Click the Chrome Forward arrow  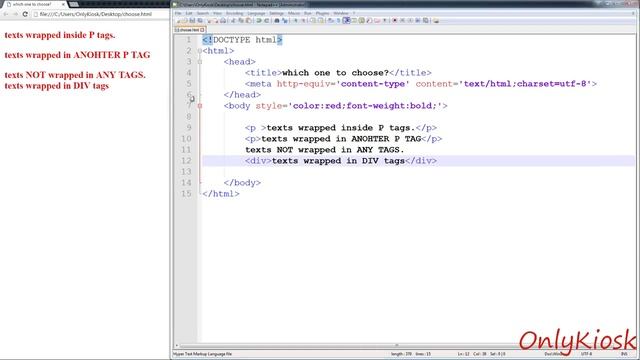[x=15, y=14]
